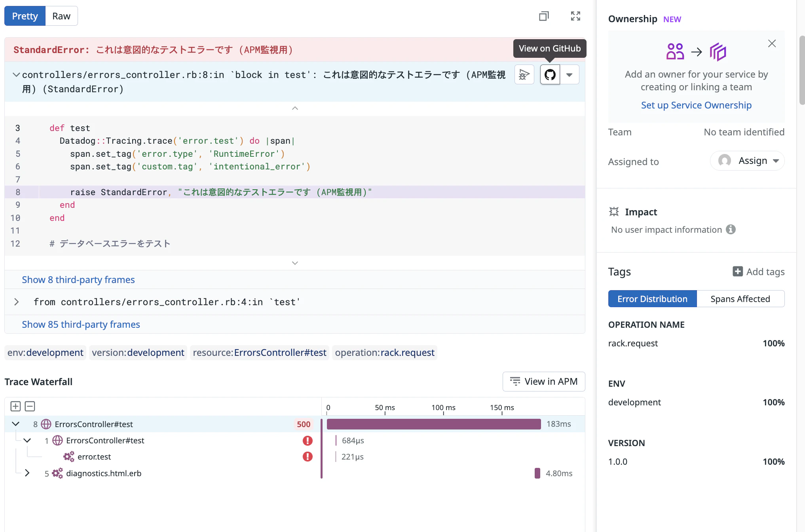The height and width of the screenshot is (532, 805).
Task: Open Set up Service Ownership link
Action: 696,105
